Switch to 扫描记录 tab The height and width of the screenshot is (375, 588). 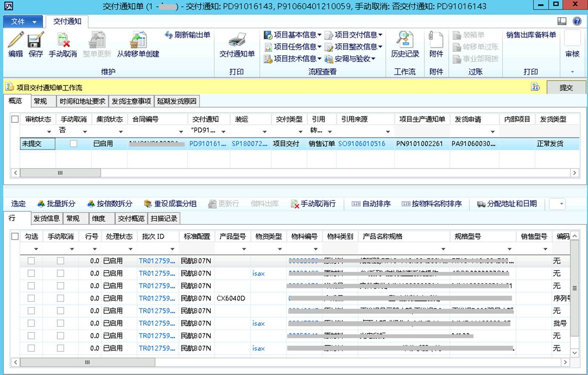[164, 218]
